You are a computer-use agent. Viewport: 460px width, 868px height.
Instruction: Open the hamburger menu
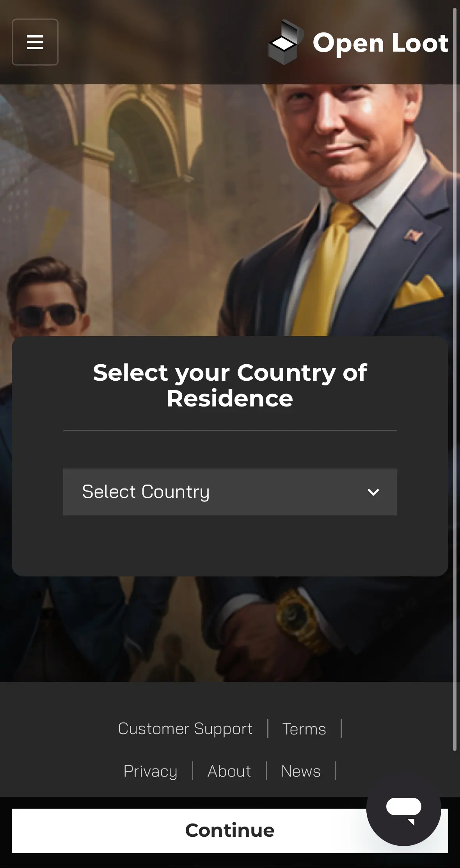tap(35, 42)
